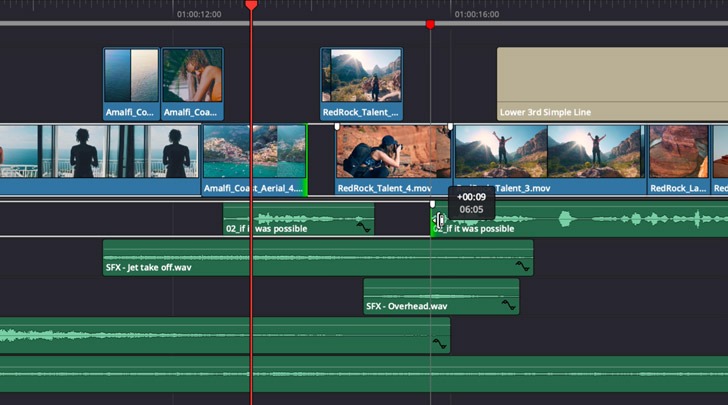Click the curve icon on SFX - Overhead.wav clip

(x=507, y=305)
